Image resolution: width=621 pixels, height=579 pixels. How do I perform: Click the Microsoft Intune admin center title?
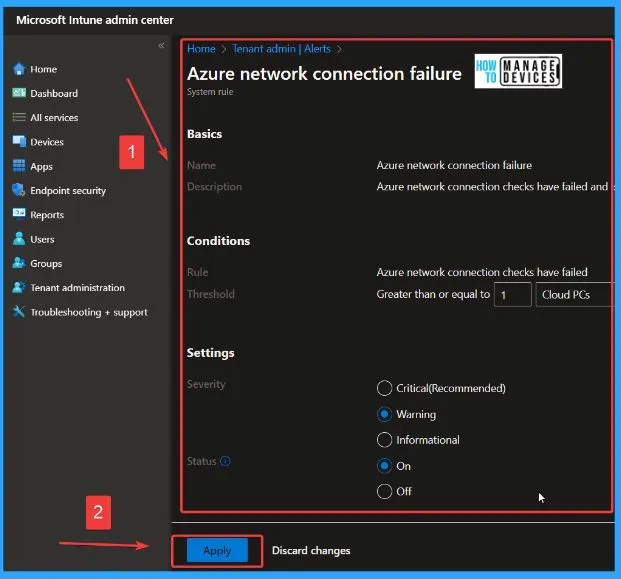95,20
